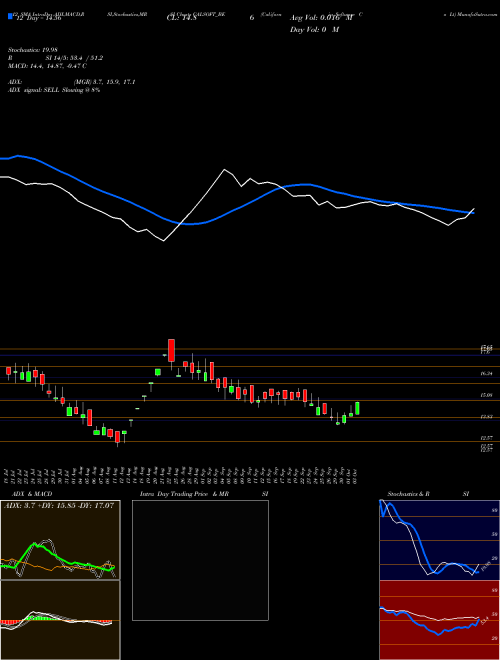This screenshot has width=500, height=660.
Task: Click the 'Day Vol: 0 M' text
Action: pos(314,30)
